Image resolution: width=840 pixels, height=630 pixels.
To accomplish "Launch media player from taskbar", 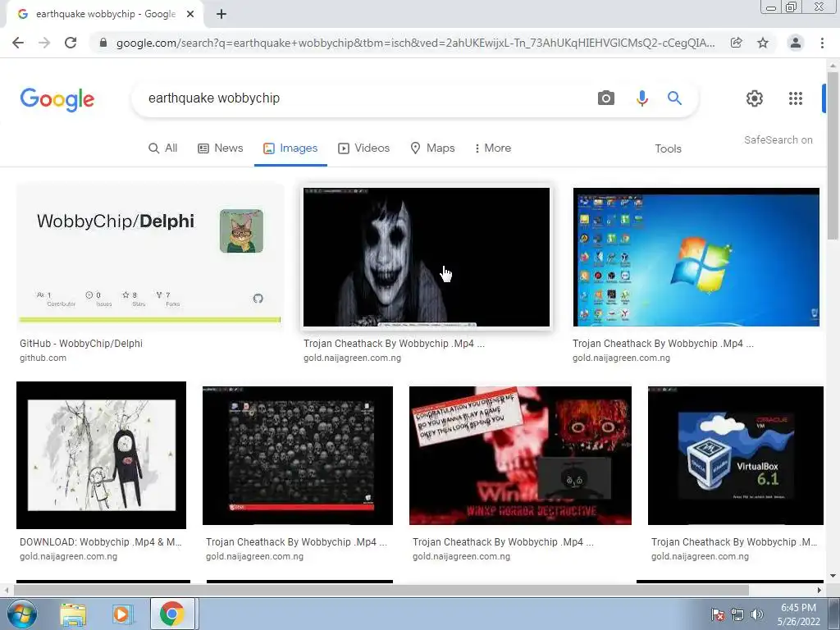I will (121, 614).
